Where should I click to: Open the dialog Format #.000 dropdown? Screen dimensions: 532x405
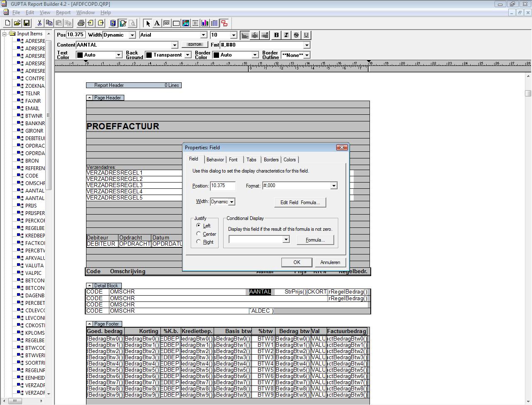[x=333, y=186]
